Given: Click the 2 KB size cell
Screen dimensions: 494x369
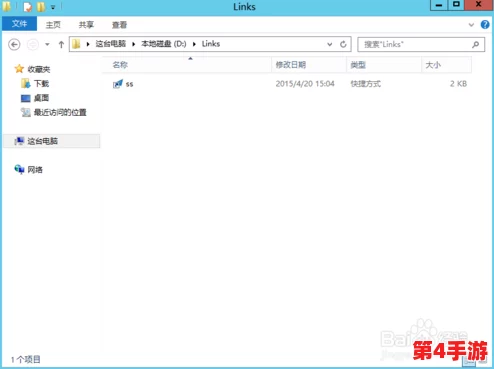Looking at the screenshot, I should 458,84.
